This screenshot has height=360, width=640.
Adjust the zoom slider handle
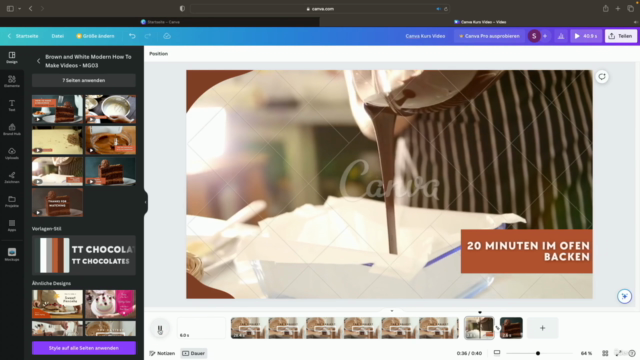(x=538, y=353)
